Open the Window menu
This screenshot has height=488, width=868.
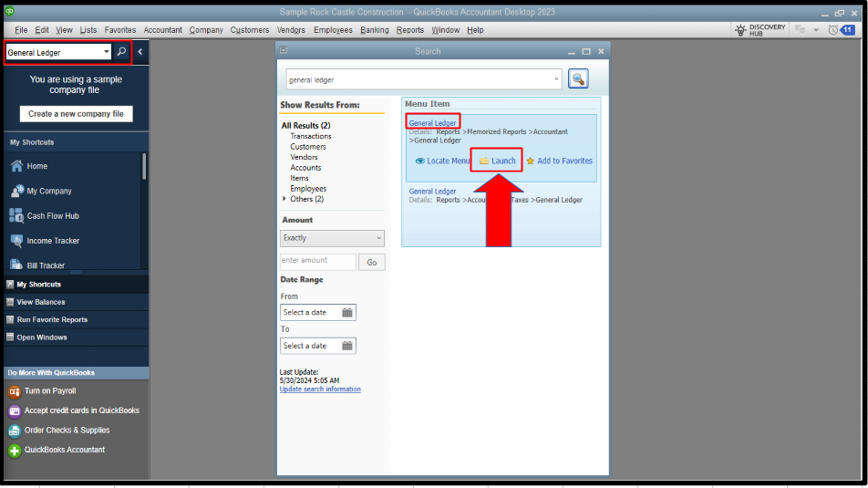coord(446,30)
